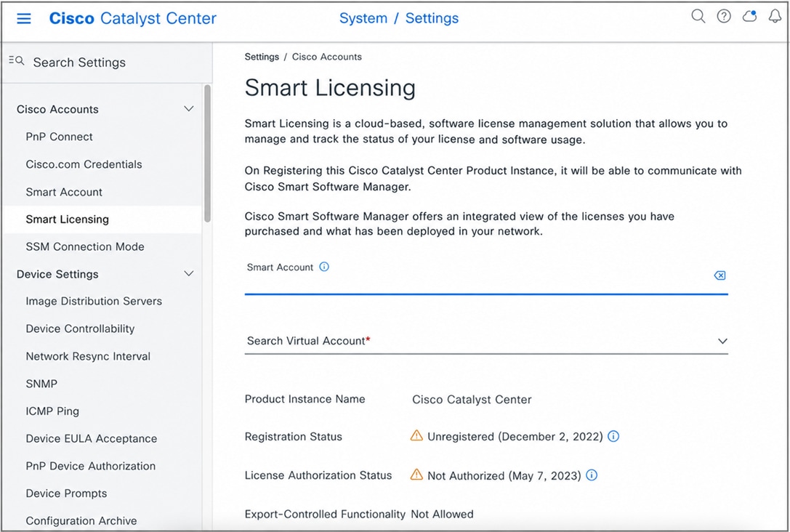Click the 'Registration Status' label
790x532 pixels.
(x=293, y=437)
